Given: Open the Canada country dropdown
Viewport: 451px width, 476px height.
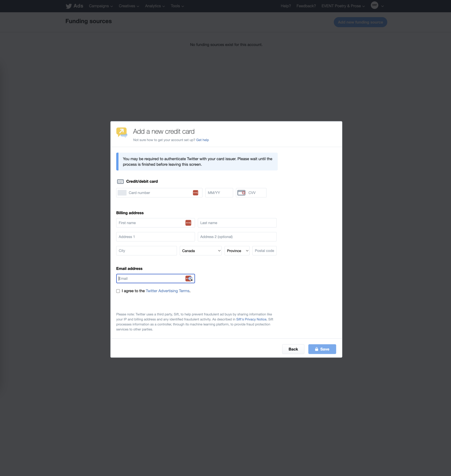Looking at the screenshot, I should (x=201, y=251).
